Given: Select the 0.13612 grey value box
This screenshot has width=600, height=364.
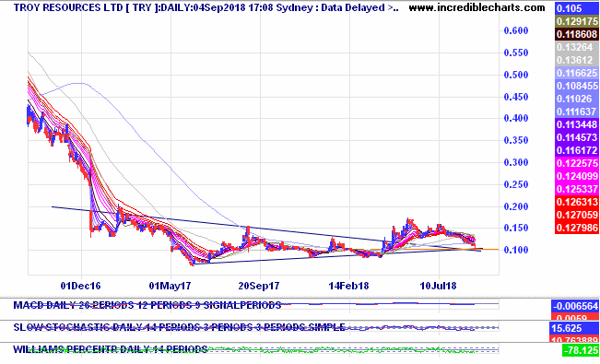Looking at the screenshot, I should pos(577,60).
